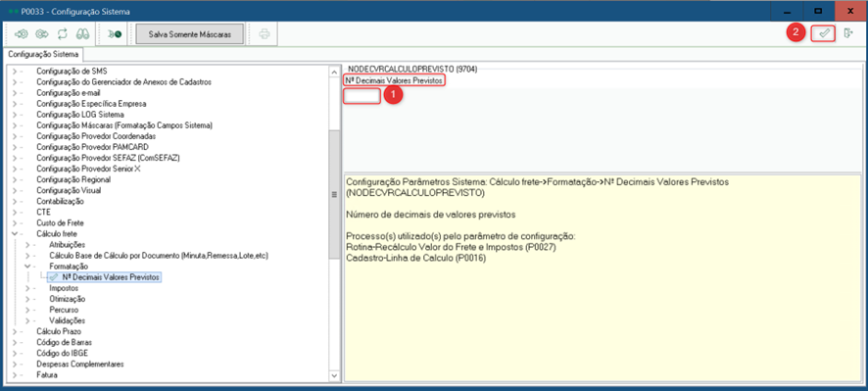
Task: Expand the Impostos node chevron
Action: tap(27, 288)
